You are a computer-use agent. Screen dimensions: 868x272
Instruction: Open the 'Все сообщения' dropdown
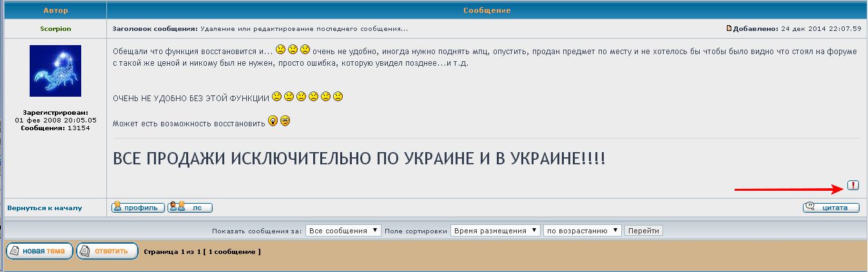(x=343, y=231)
